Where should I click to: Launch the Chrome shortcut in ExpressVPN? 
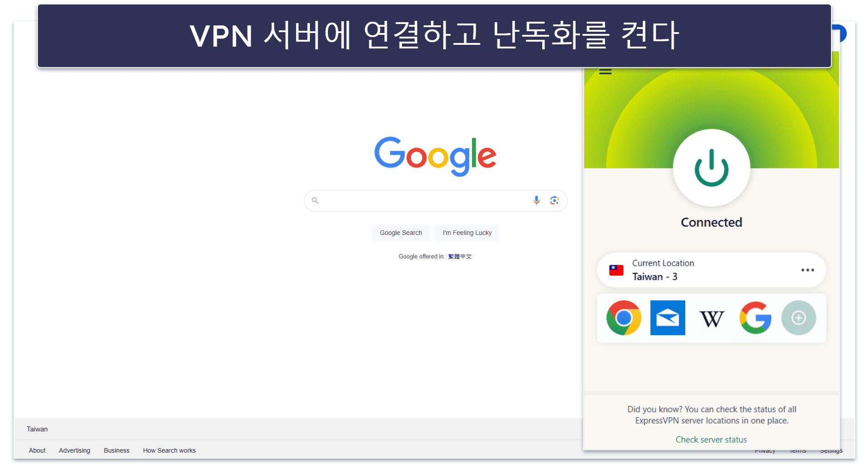click(624, 318)
